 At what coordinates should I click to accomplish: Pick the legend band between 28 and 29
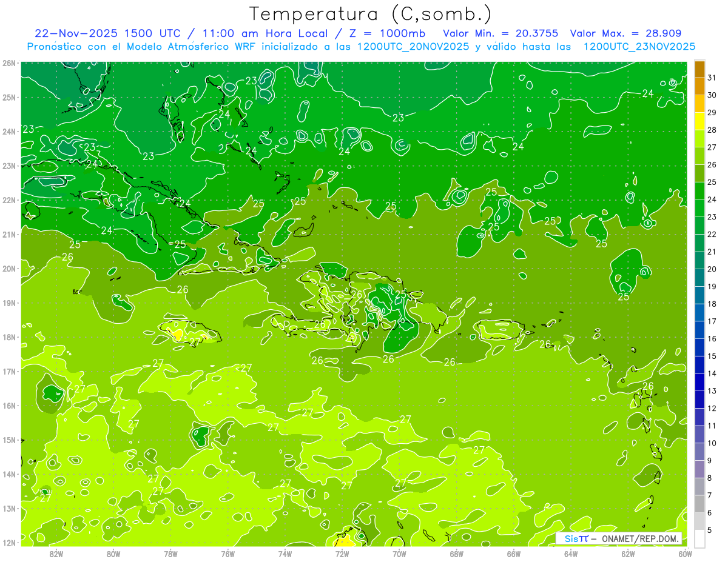coord(699,121)
